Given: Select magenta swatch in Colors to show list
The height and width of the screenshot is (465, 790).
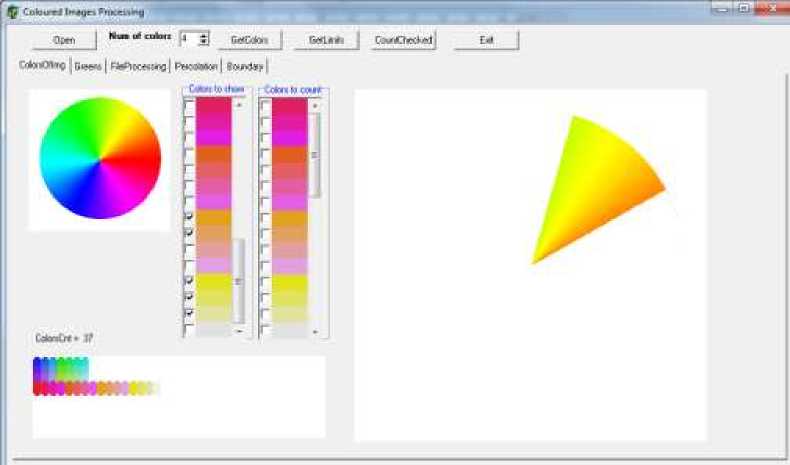Looking at the screenshot, I should pos(214,138).
